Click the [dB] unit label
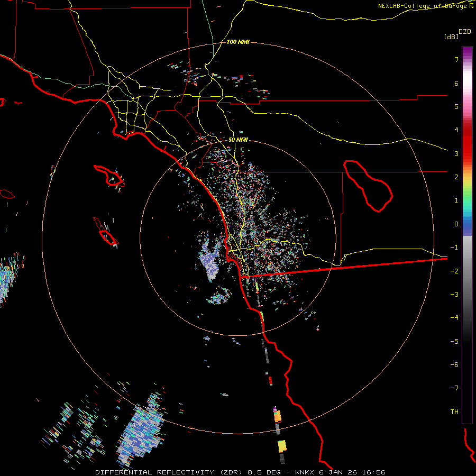The image size is (476, 476). point(451,36)
